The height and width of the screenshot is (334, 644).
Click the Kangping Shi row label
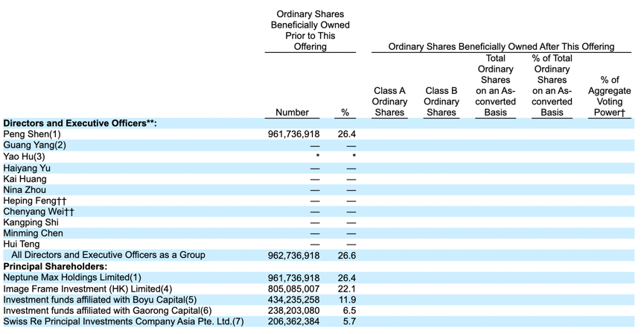pos(31,222)
